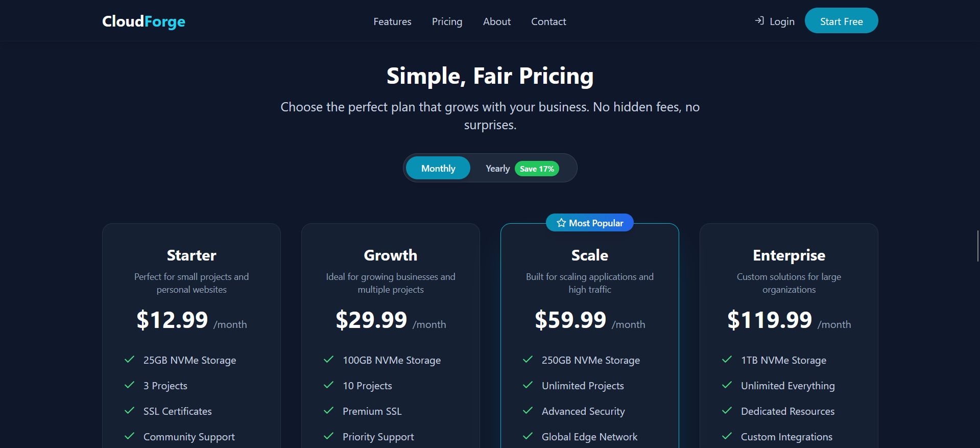Click the star icon in Most Popular badge

(x=561, y=223)
